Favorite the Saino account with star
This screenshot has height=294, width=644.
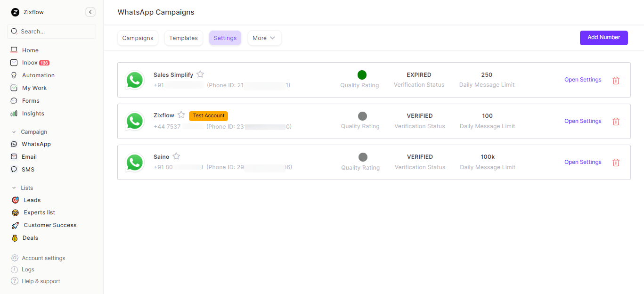coord(176,156)
